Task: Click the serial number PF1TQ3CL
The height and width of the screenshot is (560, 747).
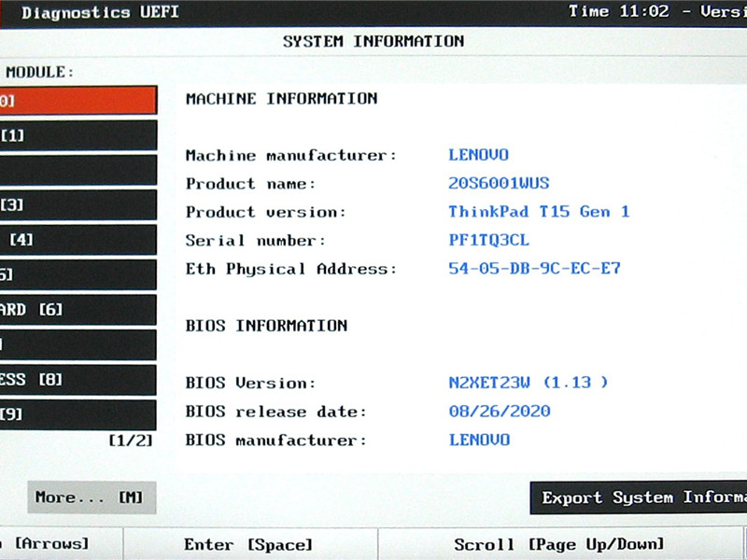Action: [x=488, y=240]
